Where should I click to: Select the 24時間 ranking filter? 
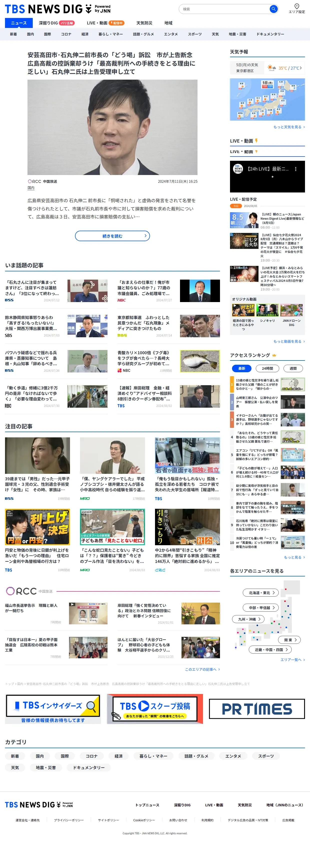[267, 368]
